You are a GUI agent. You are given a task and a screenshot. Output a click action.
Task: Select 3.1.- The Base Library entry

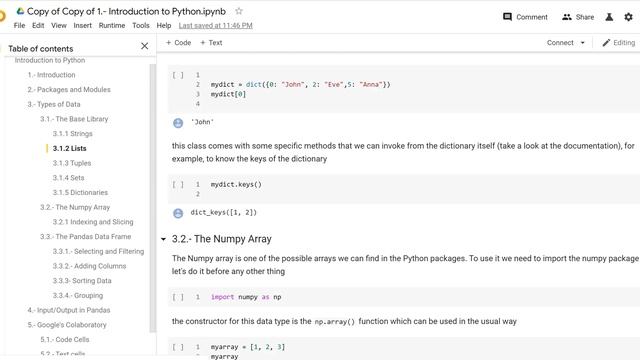[x=74, y=119]
